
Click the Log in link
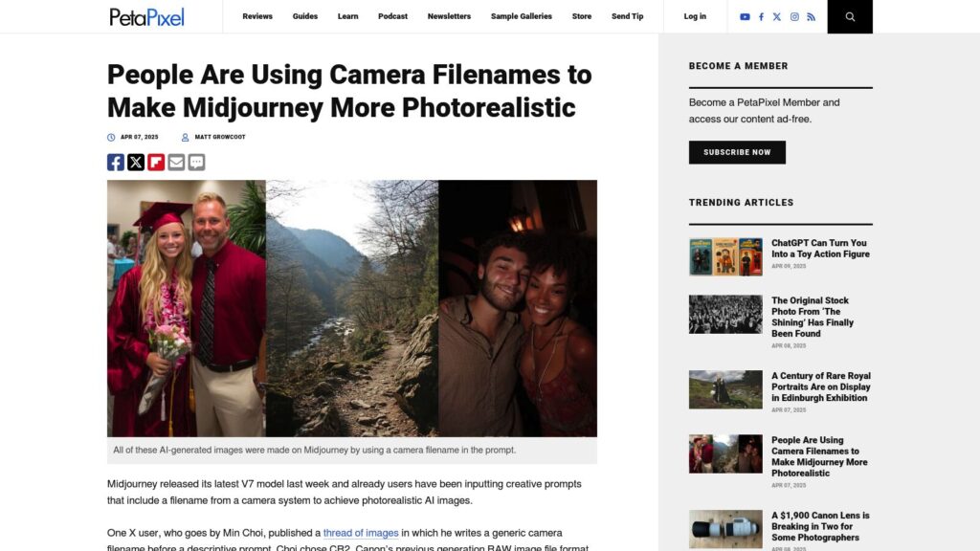coord(695,16)
